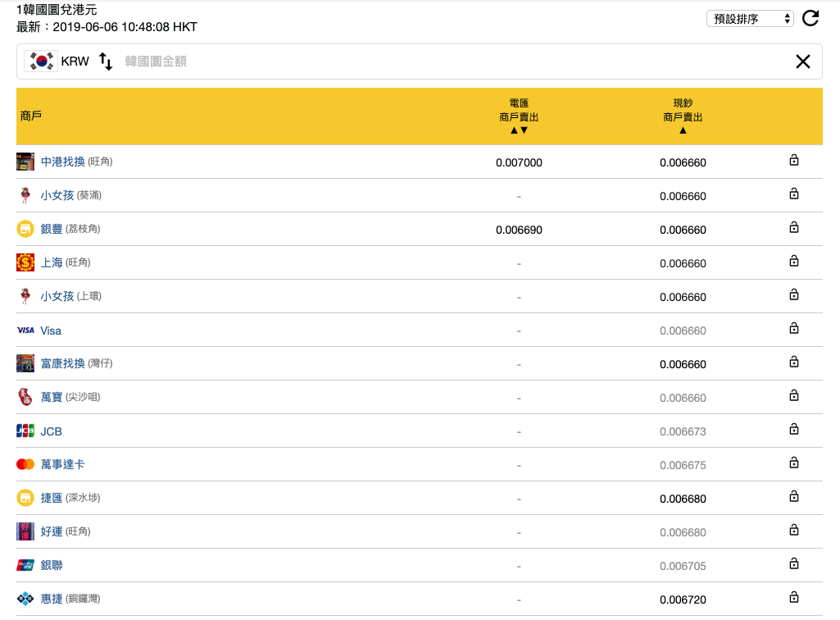Click lock icon for 銀豐 row
The height and width of the screenshot is (620, 840).
coord(794,227)
